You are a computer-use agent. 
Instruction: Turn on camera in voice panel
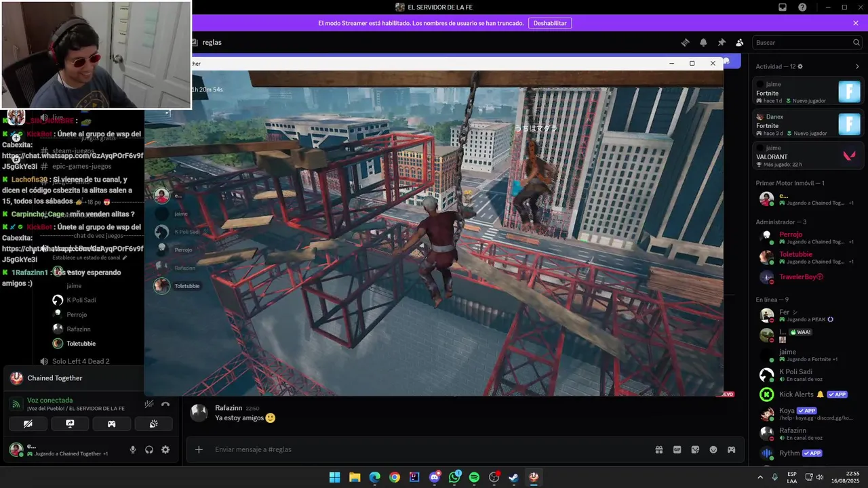(28, 424)
